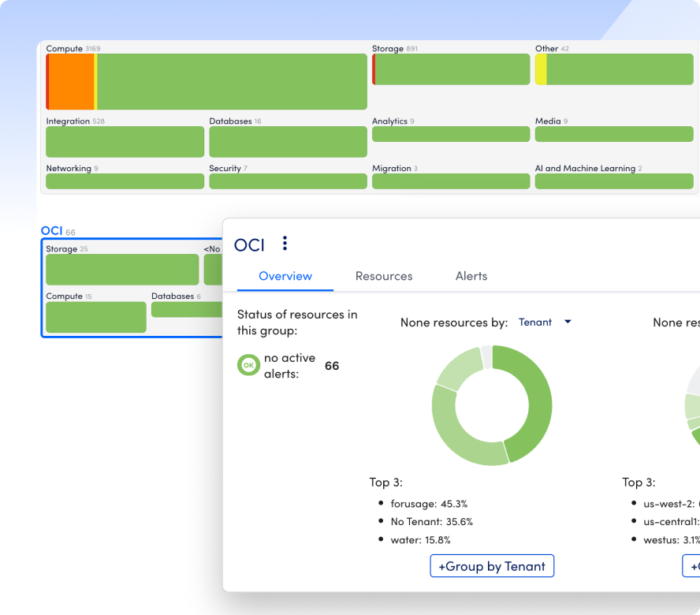Click the yellow segment in Other block
The image size is (700, 615).
[541, 69]
